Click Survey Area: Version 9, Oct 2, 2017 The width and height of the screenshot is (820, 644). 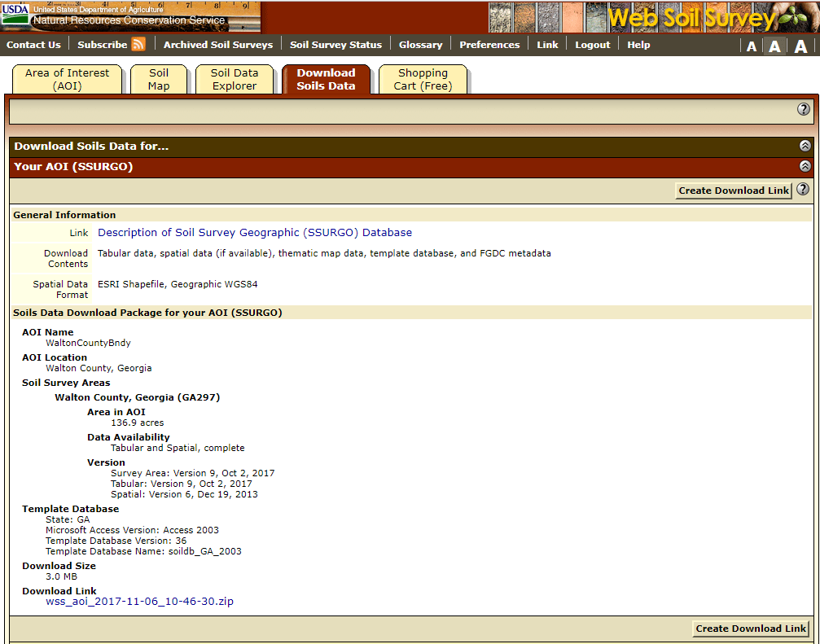pyautogui.click(x=192, y=473)
